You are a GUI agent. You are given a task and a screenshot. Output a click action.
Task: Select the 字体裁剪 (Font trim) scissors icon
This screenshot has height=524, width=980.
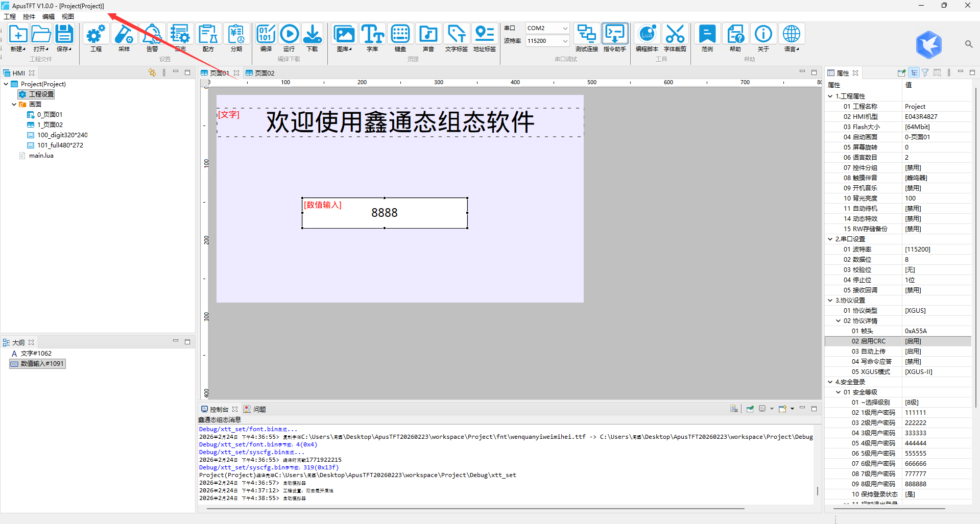(675, 35)
